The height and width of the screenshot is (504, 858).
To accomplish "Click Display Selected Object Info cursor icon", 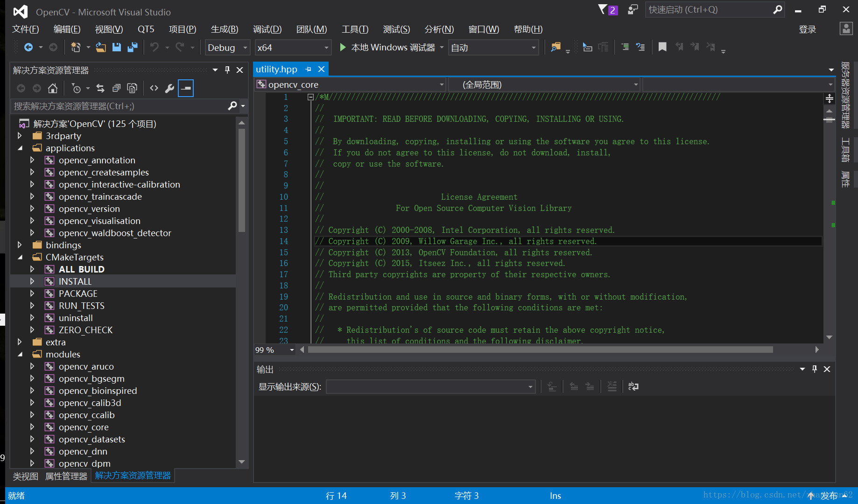I will click(588, 47).
